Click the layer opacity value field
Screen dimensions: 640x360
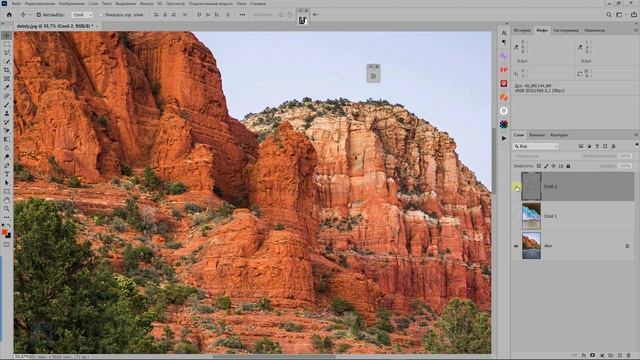point(625,156)
